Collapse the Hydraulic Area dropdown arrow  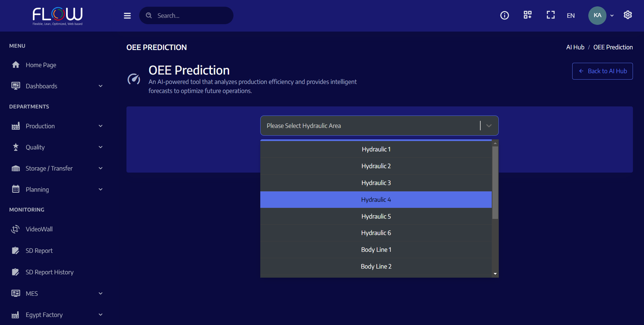489,126
